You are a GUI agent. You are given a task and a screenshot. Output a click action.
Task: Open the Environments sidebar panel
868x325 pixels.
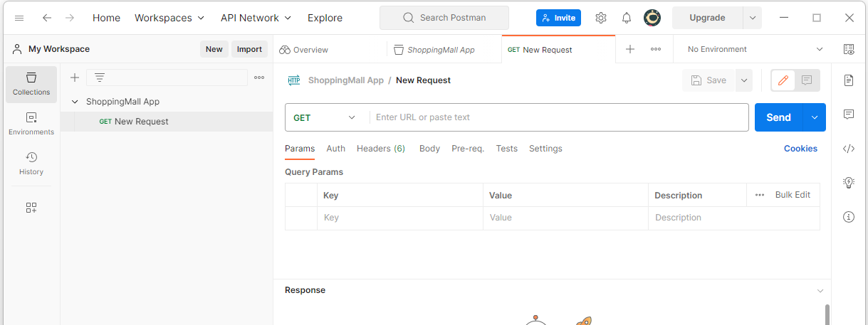(31, 124)
